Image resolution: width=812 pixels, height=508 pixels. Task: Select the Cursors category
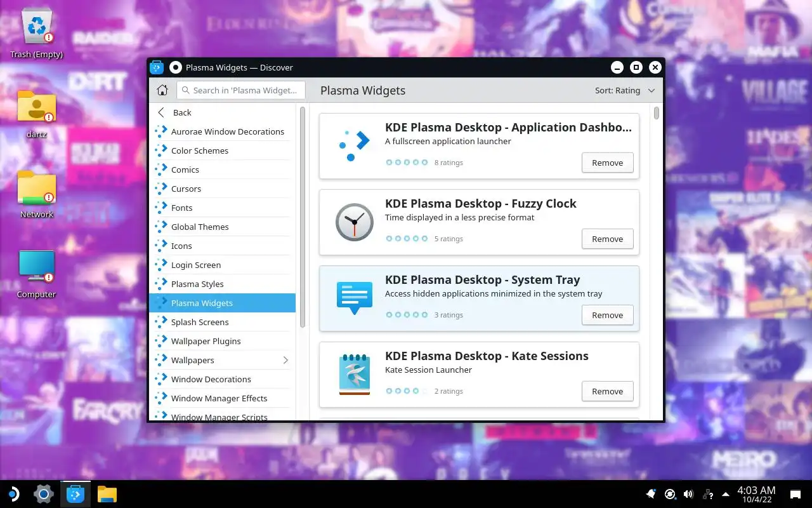(x=222, y=189)
